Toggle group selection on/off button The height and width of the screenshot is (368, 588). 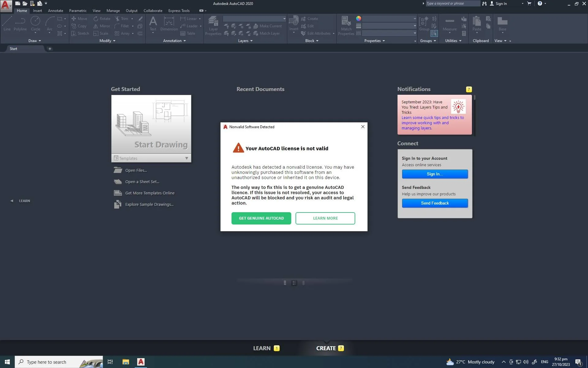click(434, 33)
